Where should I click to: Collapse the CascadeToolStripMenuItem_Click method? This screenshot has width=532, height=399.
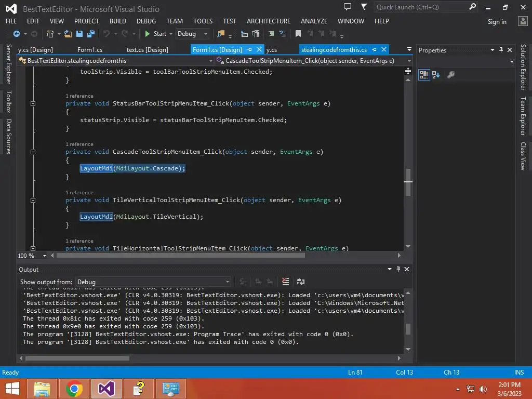click(x=33, y=152)
